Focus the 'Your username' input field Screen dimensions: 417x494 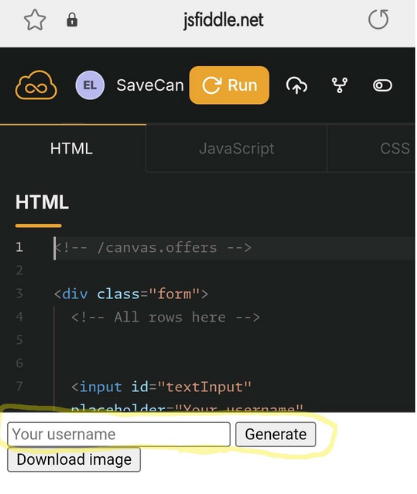(119, 434)
